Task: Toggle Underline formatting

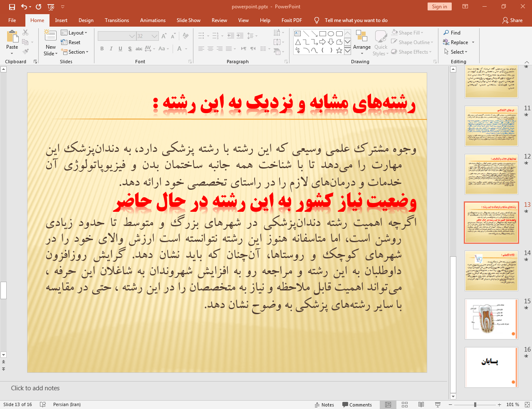Action: [120, 49]
